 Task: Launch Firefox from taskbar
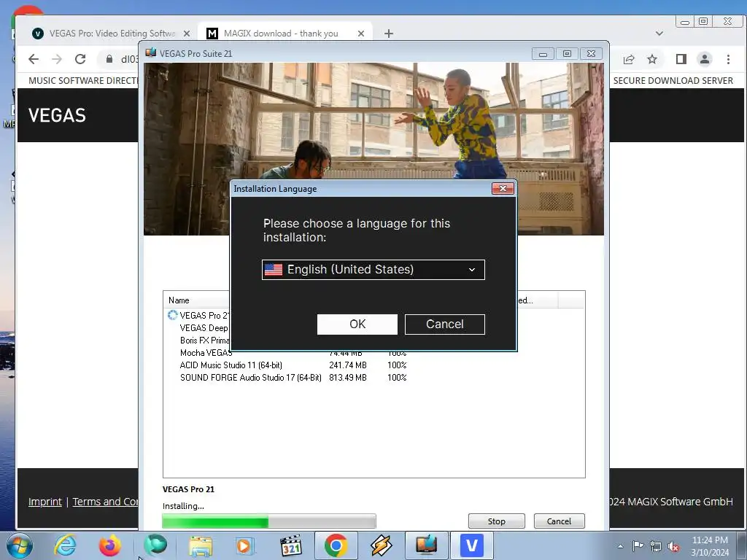pos(109,545)
